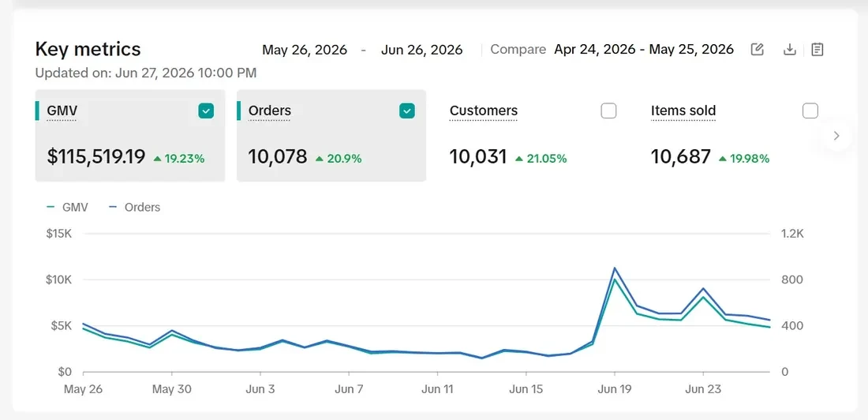Download the Key metrics data

pos(789,49)
